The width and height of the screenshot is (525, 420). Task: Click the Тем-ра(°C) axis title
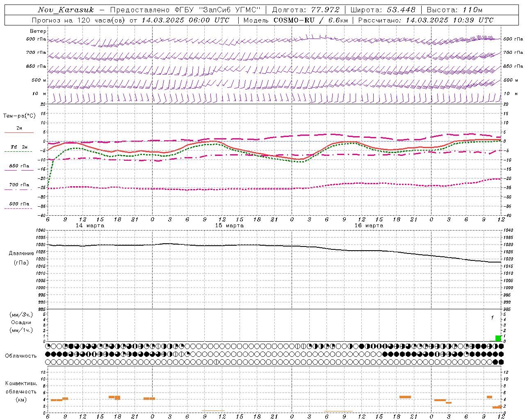pyautogui.click(x=19, y=116)
